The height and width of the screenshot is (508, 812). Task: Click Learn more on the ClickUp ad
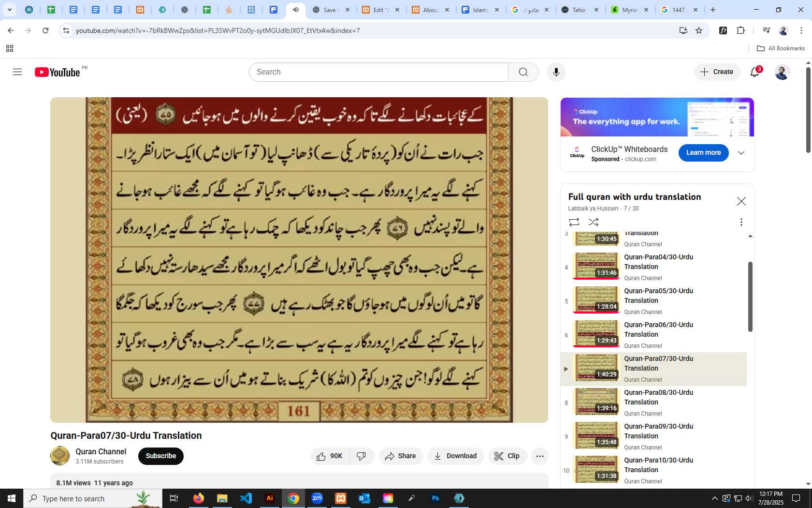coord(703,153)
